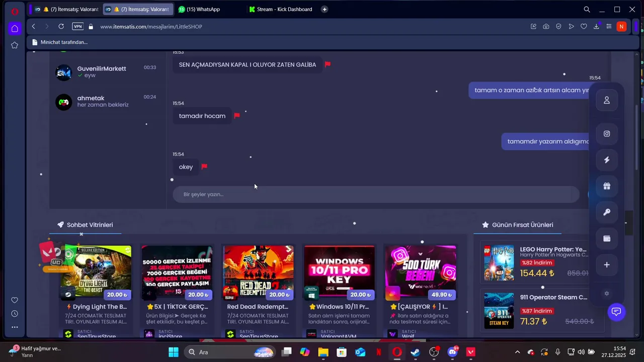Click Günün Fırsat Ürünleri heading

coord(522,225)
